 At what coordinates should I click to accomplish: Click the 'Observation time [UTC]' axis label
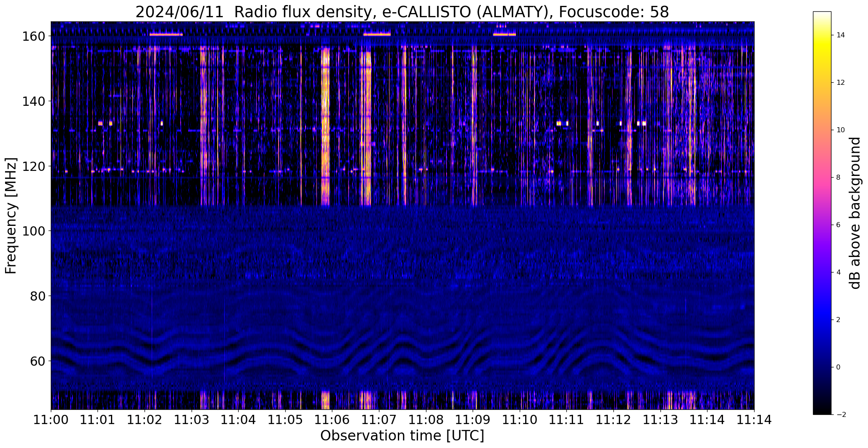point(402,436)
